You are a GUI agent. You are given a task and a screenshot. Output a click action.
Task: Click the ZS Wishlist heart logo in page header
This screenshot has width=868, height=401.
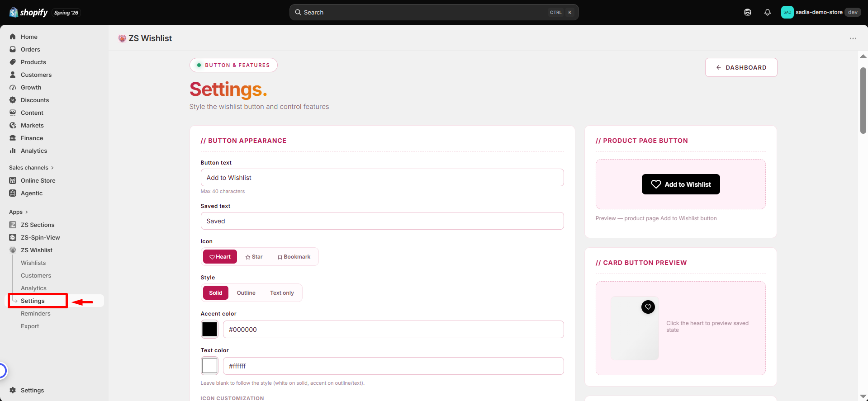point(122,38)
